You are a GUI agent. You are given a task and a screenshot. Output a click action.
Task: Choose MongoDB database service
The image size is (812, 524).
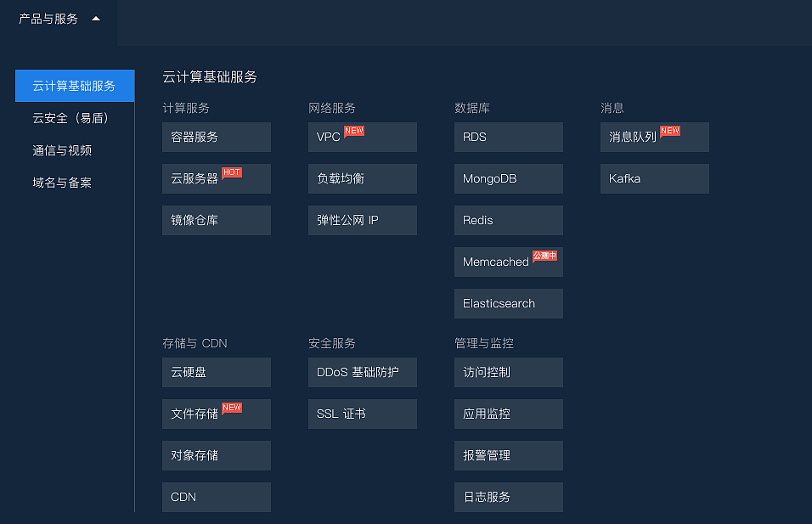pyautogui.click(x=508, y=178)
